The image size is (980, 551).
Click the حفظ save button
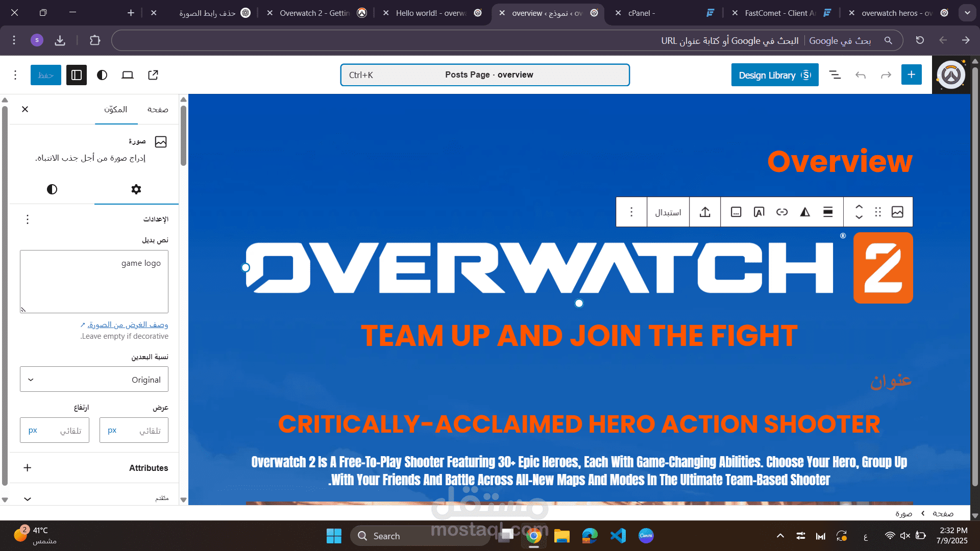[x=46, y=75]
